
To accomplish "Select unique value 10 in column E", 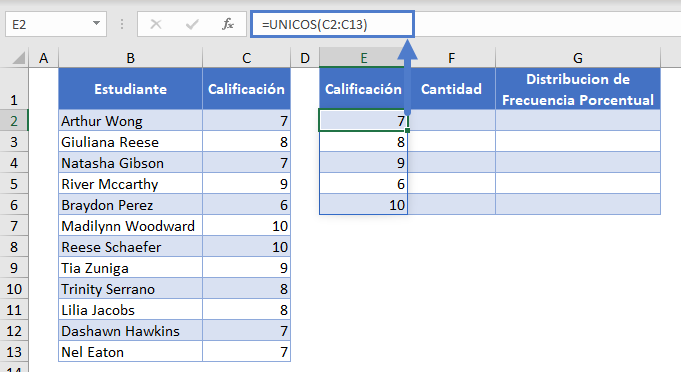I will (364, 205).
